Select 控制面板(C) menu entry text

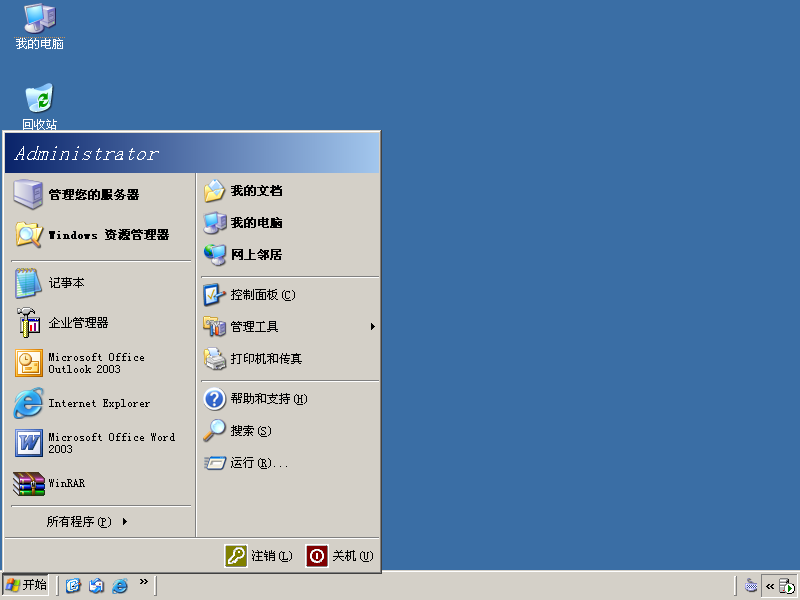263,295
